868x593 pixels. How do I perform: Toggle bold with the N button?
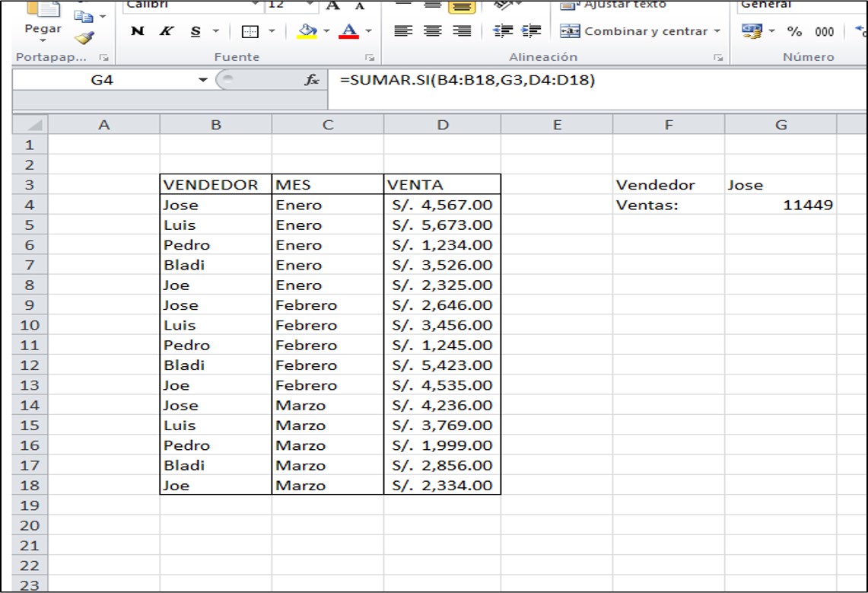coord(138,30)
